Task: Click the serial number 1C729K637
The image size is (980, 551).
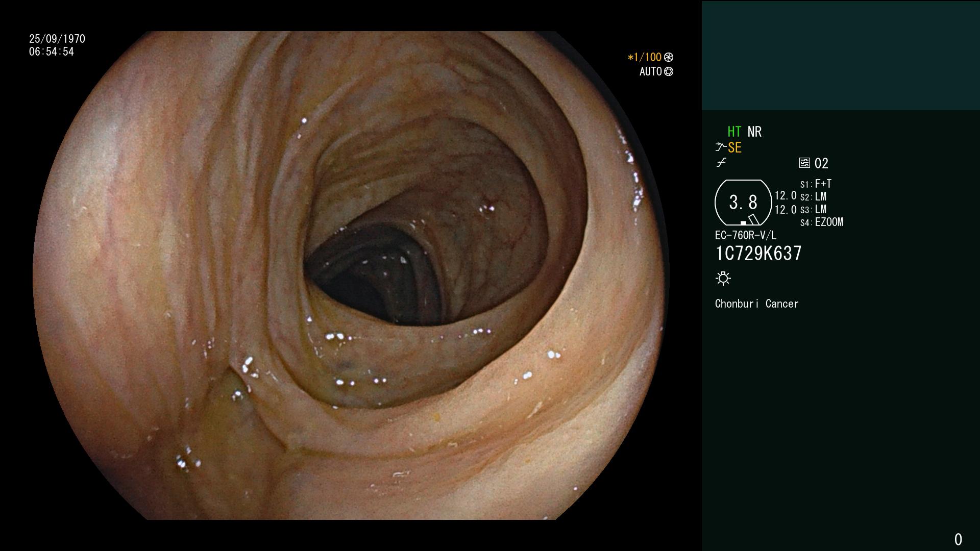Action: 758,253
